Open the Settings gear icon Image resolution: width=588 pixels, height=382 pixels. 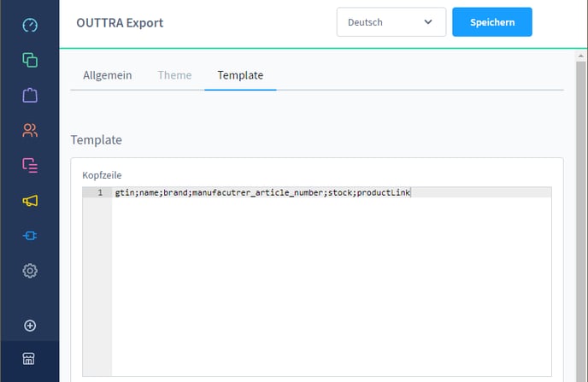30,271
